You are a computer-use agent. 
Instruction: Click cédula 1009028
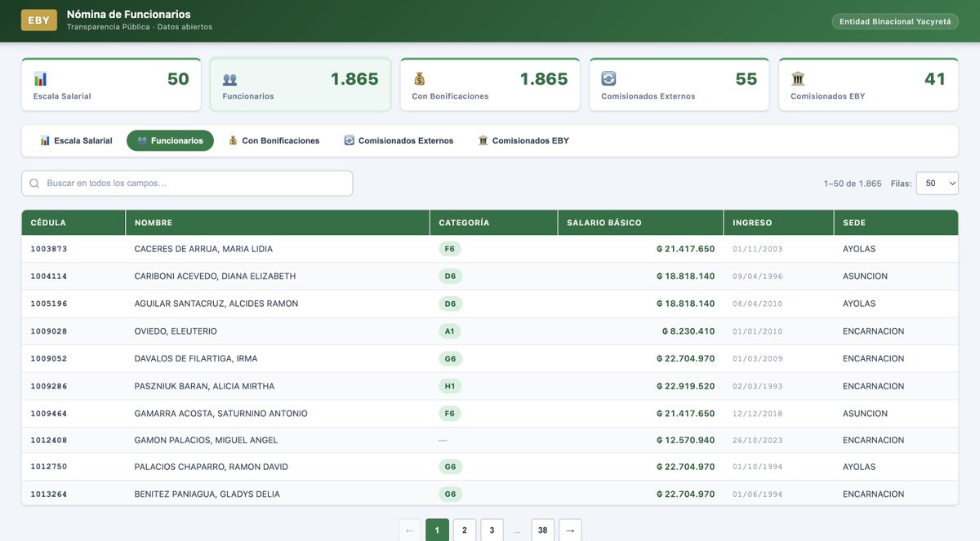(49, 331)
